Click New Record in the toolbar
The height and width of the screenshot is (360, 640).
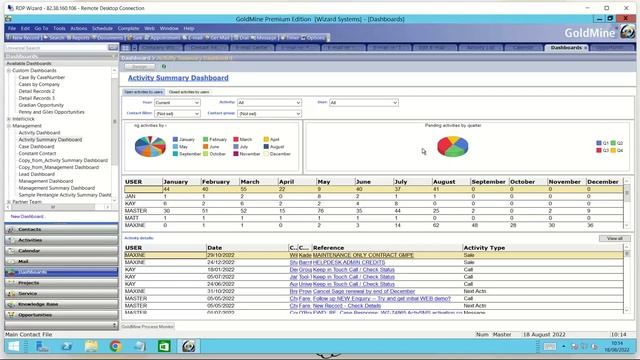coord(23,38)
